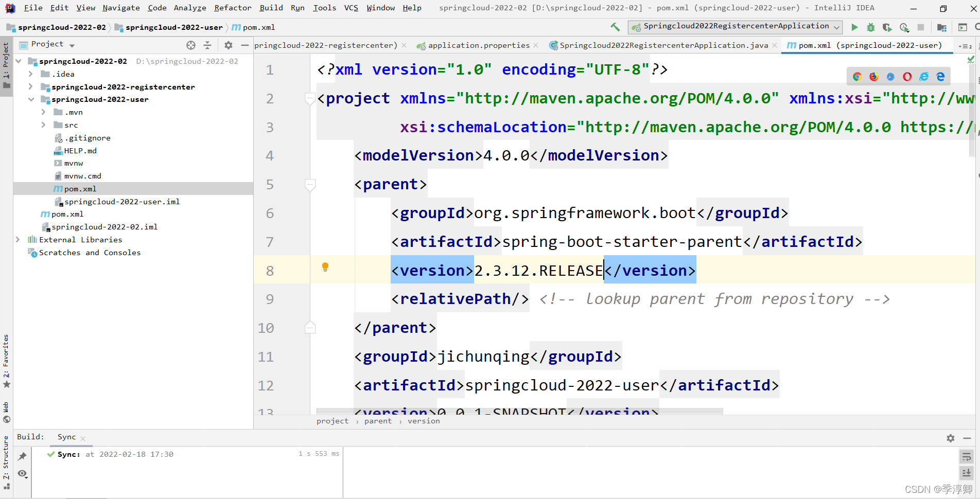Open the VCS menu
Image resolution: width=980 pixels, height=499 pixels.
point(351,8)
